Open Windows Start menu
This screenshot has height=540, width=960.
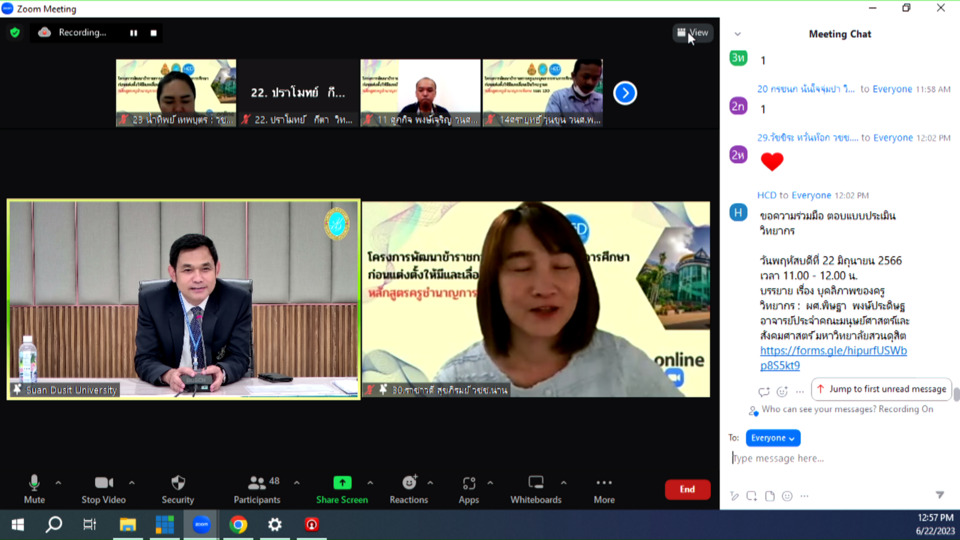[x=17, y=525]
